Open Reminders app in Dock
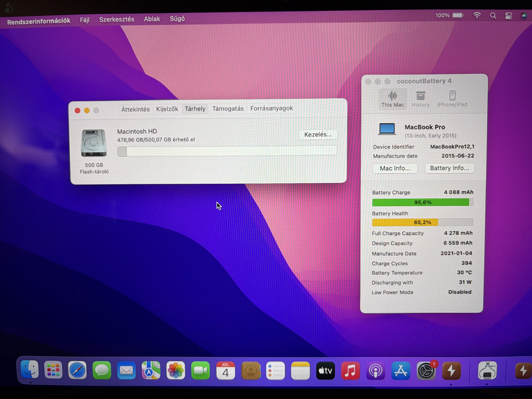532x399 pixels. tap(276, 371)
